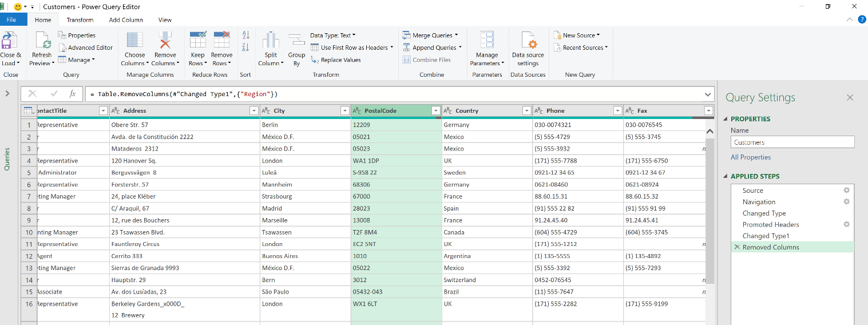Open Address column filter dropdown
This screenshot has height=325, width=868.
(x=254, y=111)
